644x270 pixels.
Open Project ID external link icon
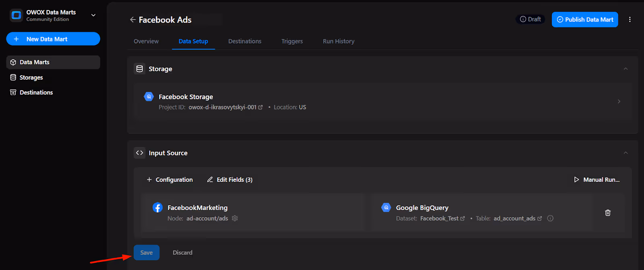260,107
